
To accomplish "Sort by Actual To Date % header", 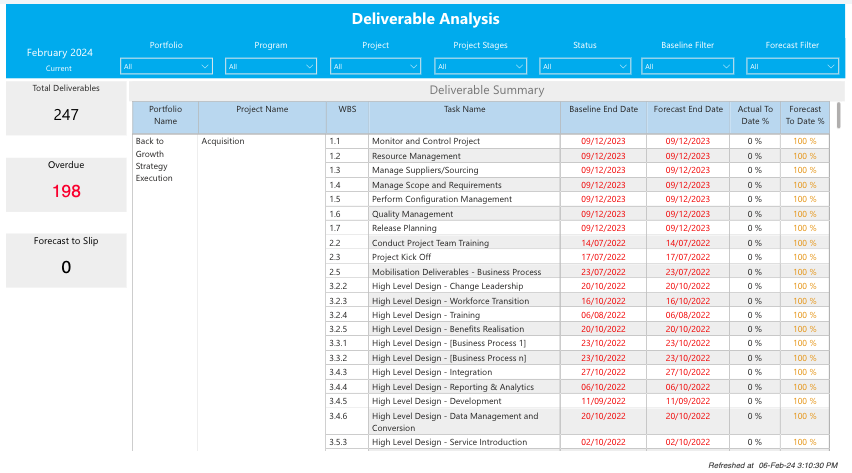I will click(x=755, y=117).
